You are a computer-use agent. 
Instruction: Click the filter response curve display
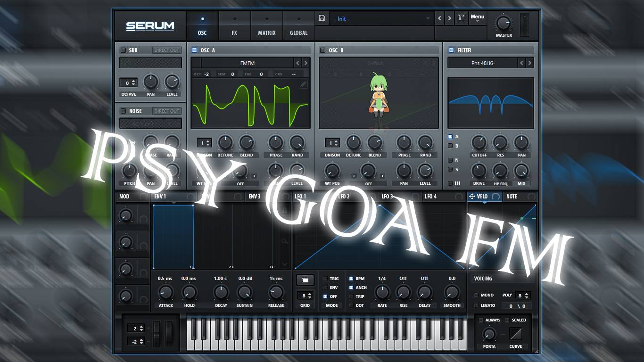coord(490,103)
